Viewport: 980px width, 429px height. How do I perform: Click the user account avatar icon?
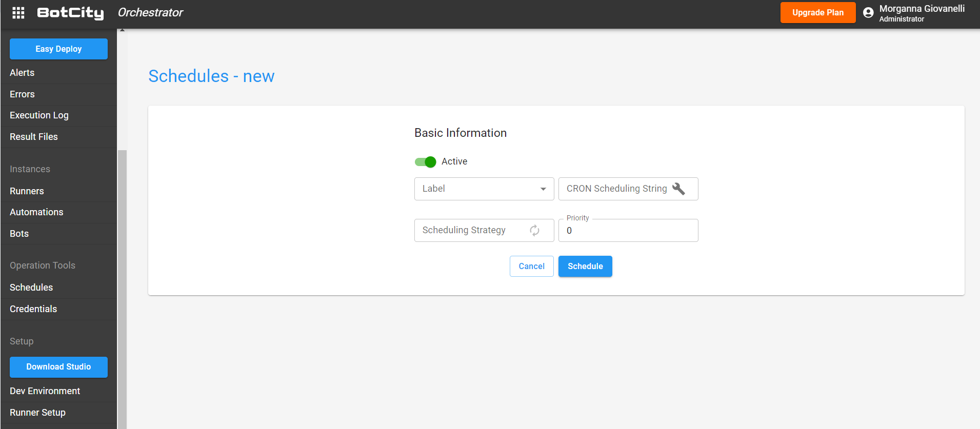(868, 13)
